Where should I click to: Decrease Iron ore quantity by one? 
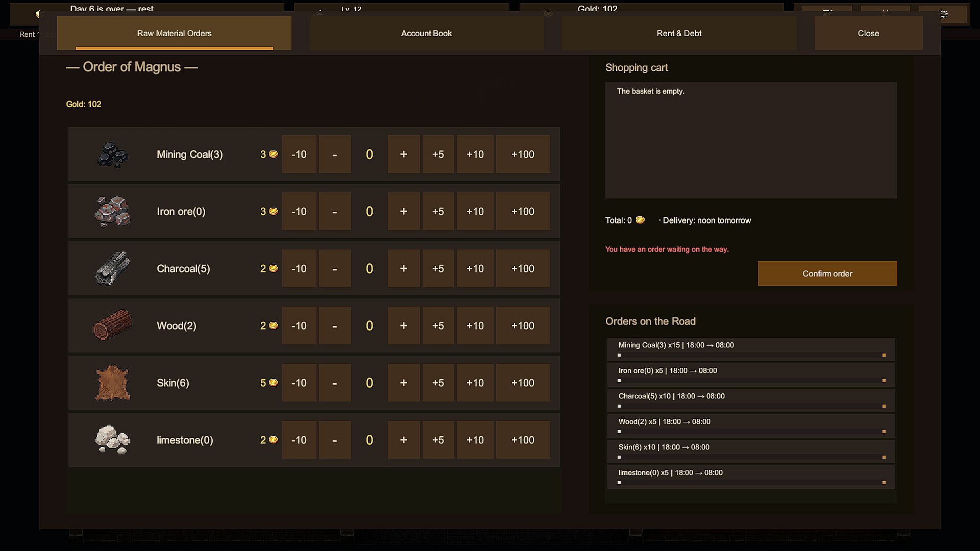(x=335, y=211)
